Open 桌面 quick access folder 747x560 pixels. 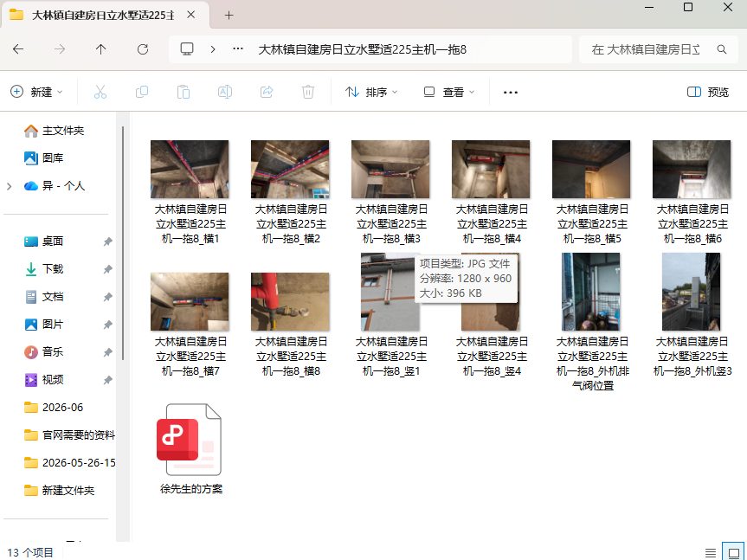44,241
